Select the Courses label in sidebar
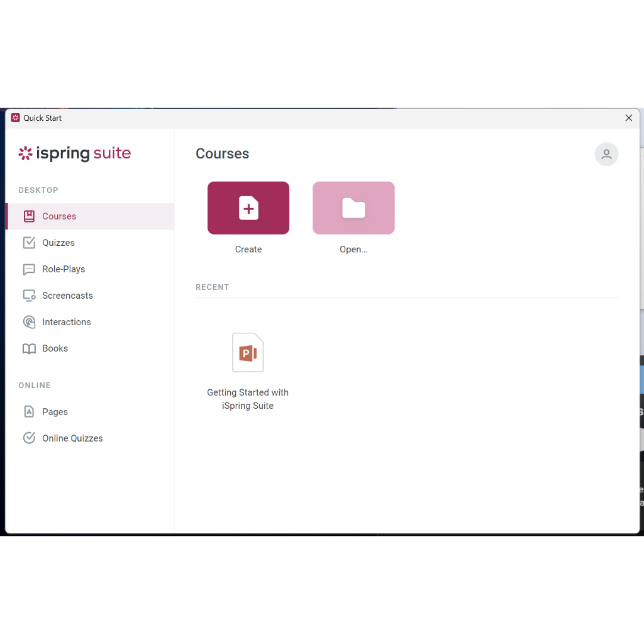The height and width of the screenshot is (644, 644). click(59, 216)
